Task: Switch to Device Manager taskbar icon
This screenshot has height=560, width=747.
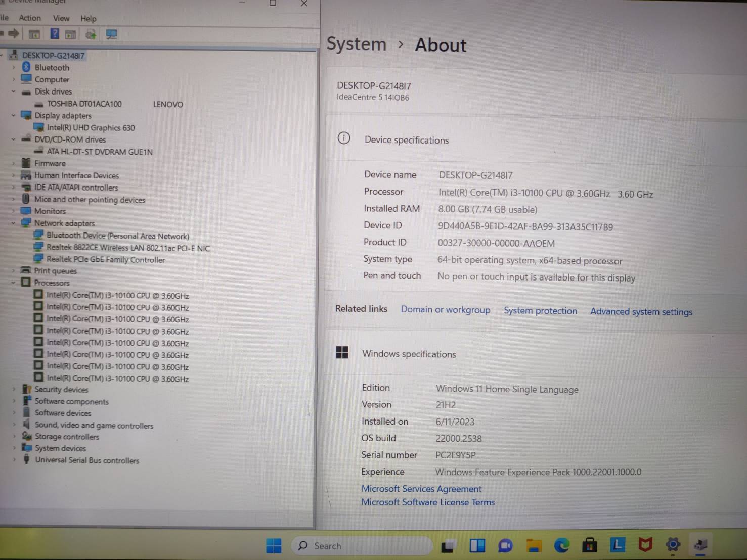Action: [x=701, y=544]
